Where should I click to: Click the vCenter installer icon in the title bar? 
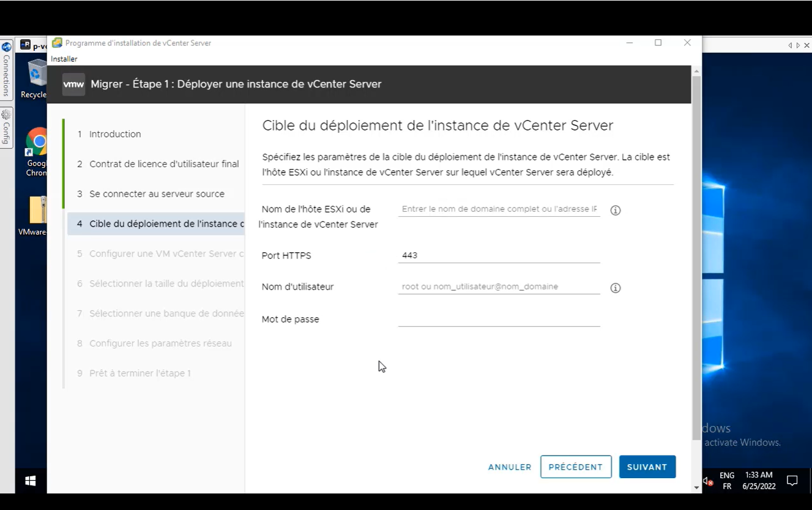(x=57, y=43)
